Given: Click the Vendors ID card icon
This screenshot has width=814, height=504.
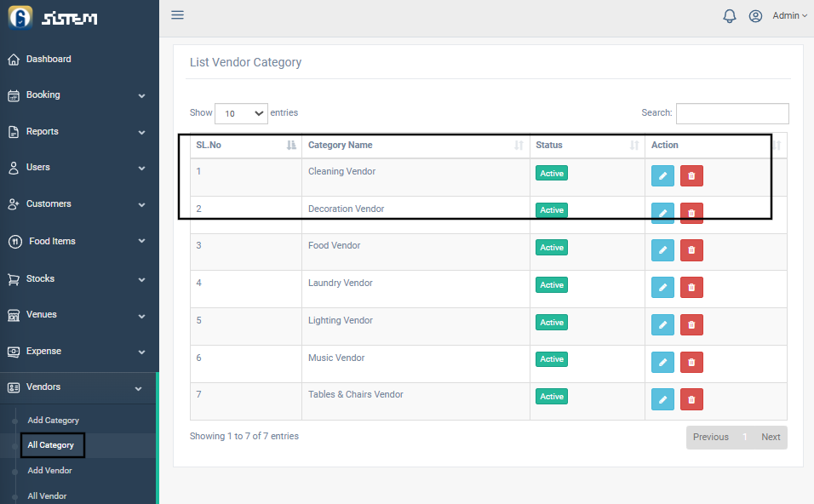Looking at the screenshot, I should (x=14, y=387).
